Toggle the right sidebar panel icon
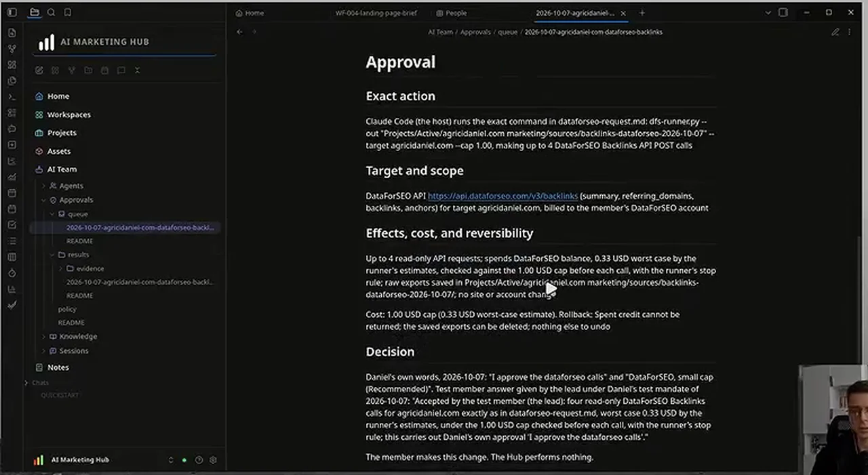 [x=783, y=12]
